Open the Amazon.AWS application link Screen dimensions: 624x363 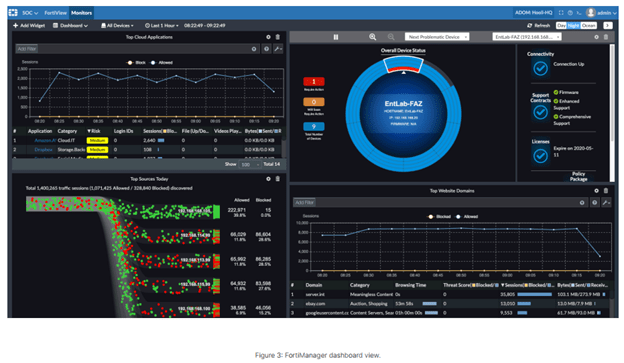(45, 140)
